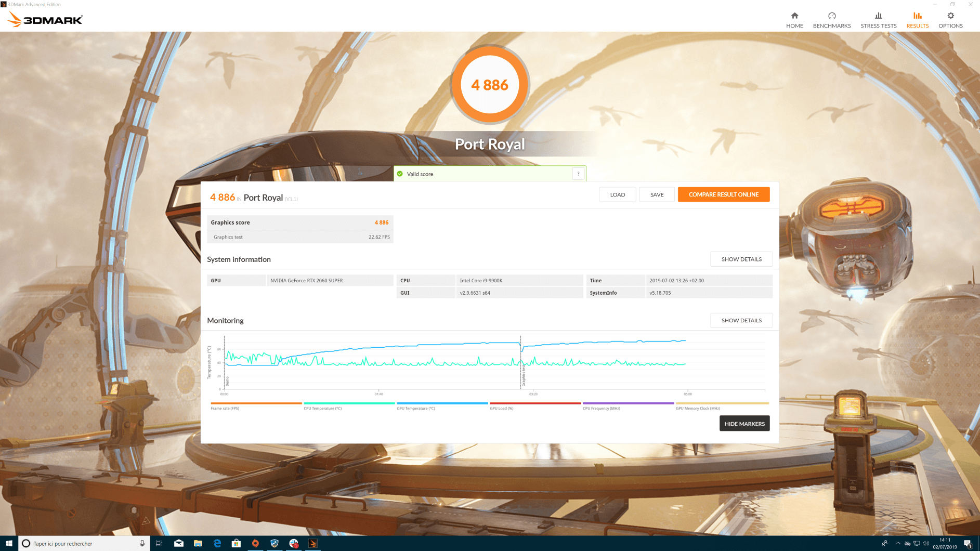Click the microphone icon in search box

(142, 543)
